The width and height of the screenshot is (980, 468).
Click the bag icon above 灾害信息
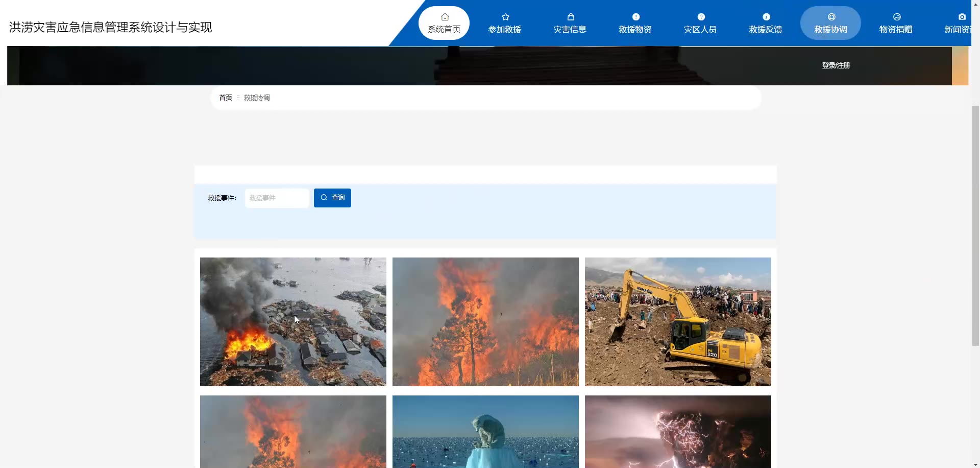[571, 17]
